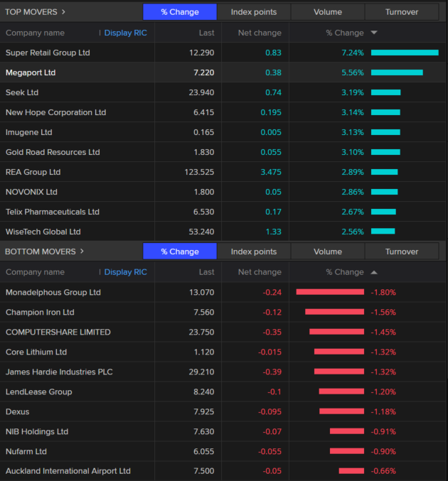The width and height of the screenshot is (448, 481).
Task: Select Monadelphous Group Ltd name
Action: 53,292
